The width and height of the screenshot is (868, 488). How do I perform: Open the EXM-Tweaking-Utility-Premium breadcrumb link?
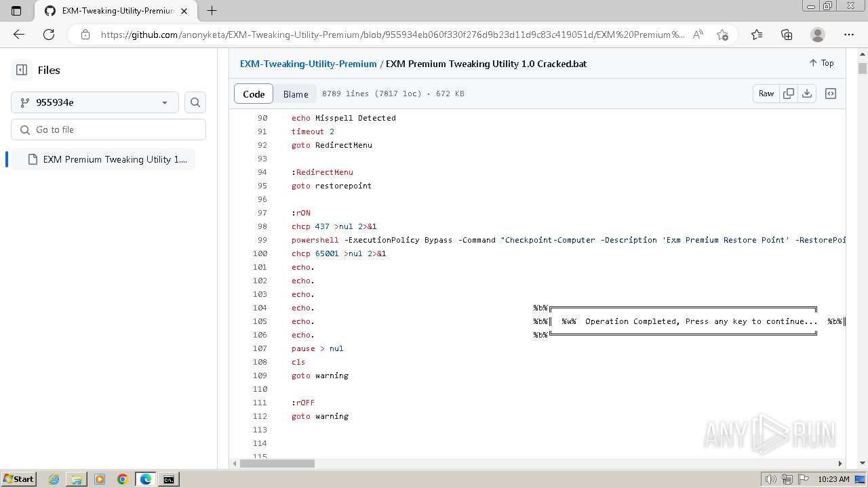tap(308, 64)
